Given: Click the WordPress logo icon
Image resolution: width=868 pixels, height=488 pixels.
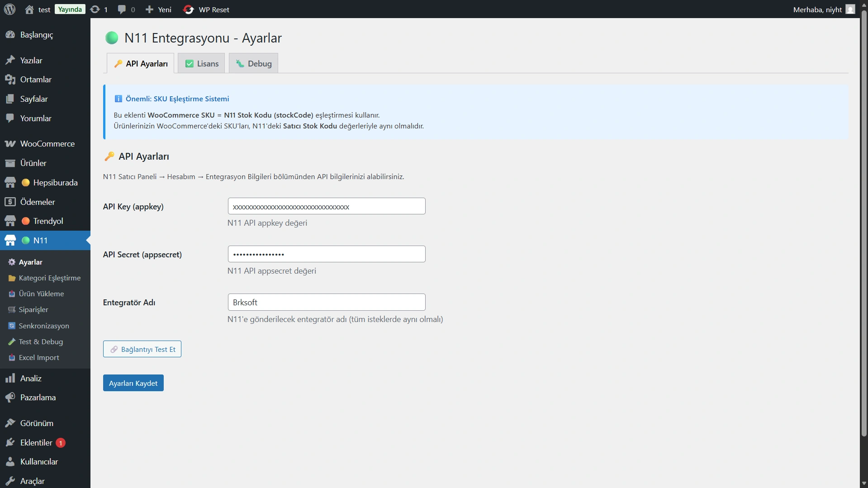Looking at the screenshot, I should [9, 9].
